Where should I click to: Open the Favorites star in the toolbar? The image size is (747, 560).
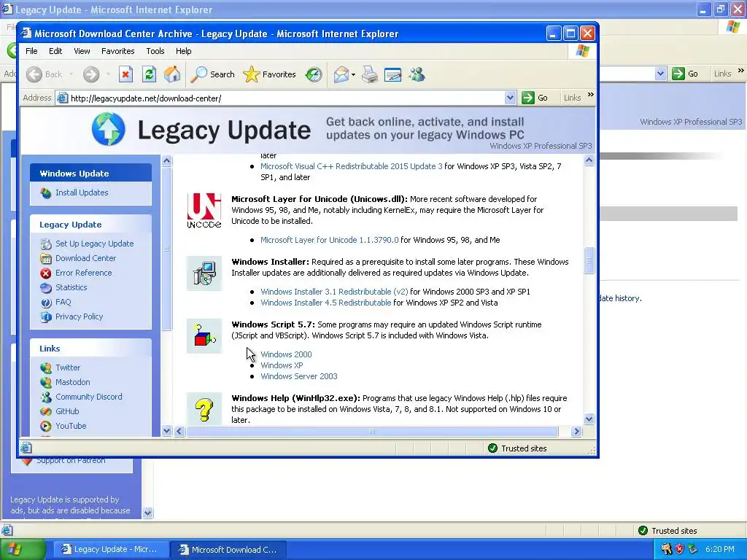(270, 74)
